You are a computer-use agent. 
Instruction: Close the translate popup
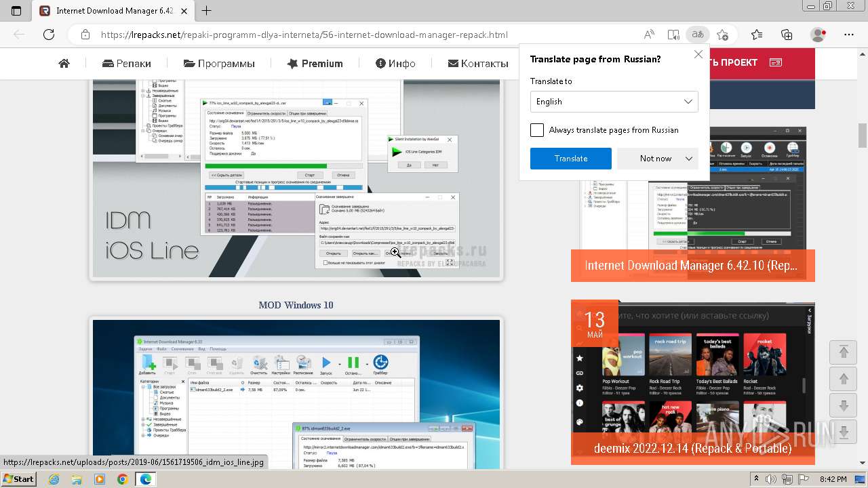click(698, 54)
